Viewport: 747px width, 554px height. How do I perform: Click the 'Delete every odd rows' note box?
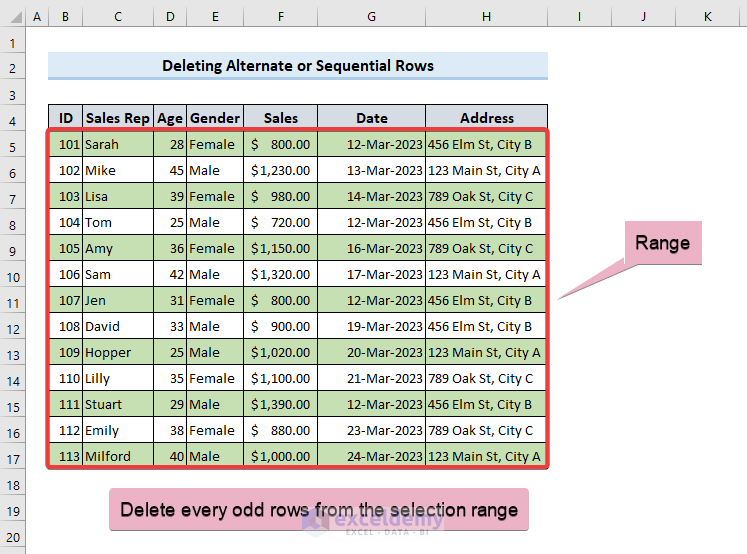pos(319,509)
